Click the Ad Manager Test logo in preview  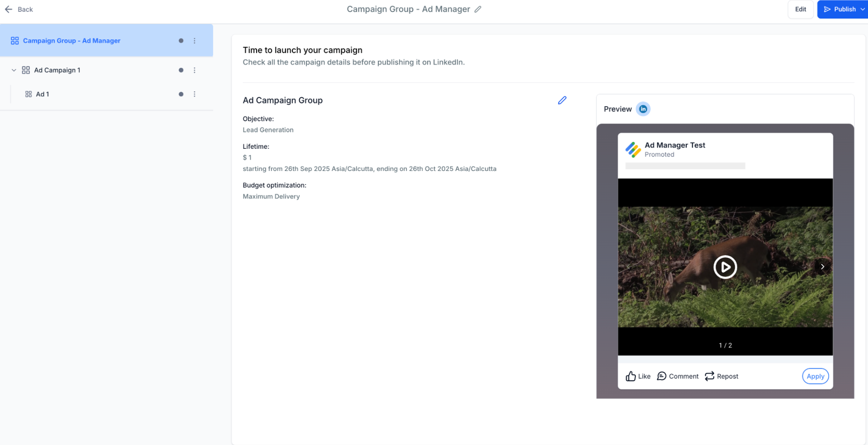pyautogui.click(x=633, y=150)
